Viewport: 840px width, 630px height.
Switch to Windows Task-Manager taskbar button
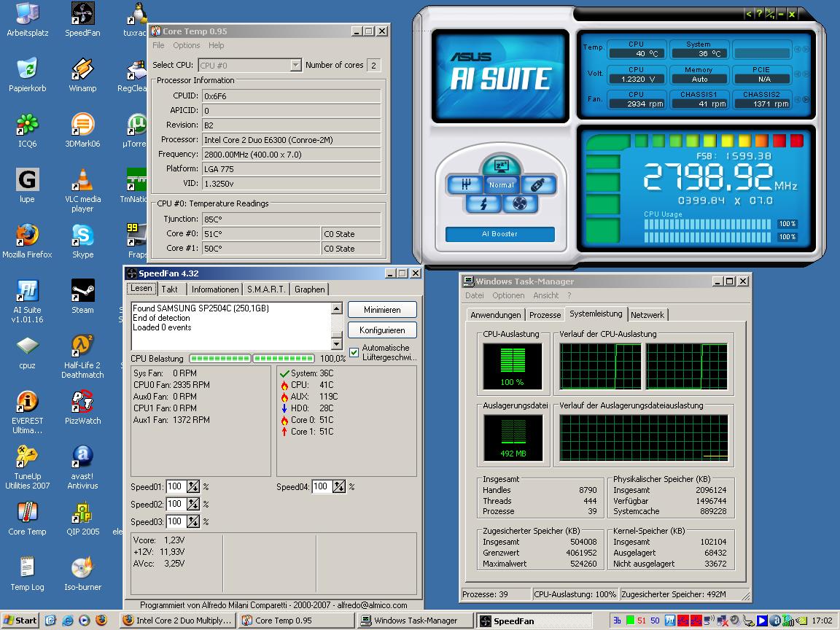click(415, 621)
